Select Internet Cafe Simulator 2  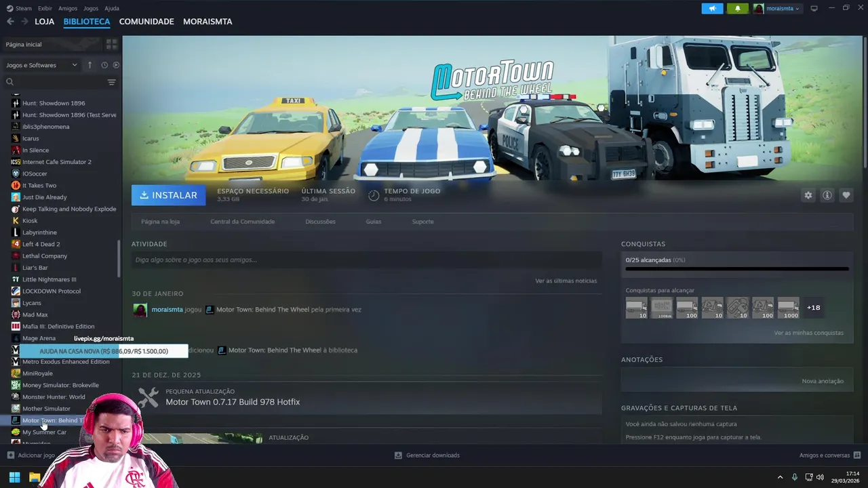click(x=57, y=162)
